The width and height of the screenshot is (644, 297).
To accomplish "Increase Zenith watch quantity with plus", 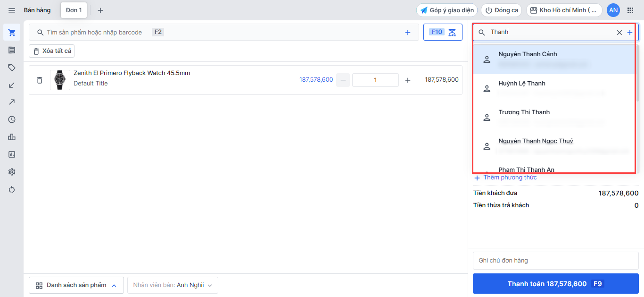I will pos(408,80).
